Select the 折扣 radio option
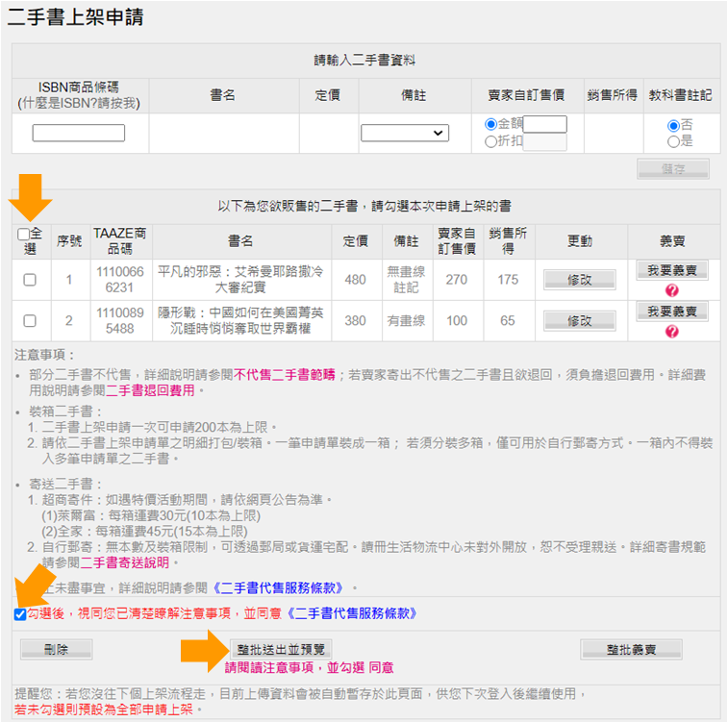Viewport: 728px width, 723px height. coord(490,141)
